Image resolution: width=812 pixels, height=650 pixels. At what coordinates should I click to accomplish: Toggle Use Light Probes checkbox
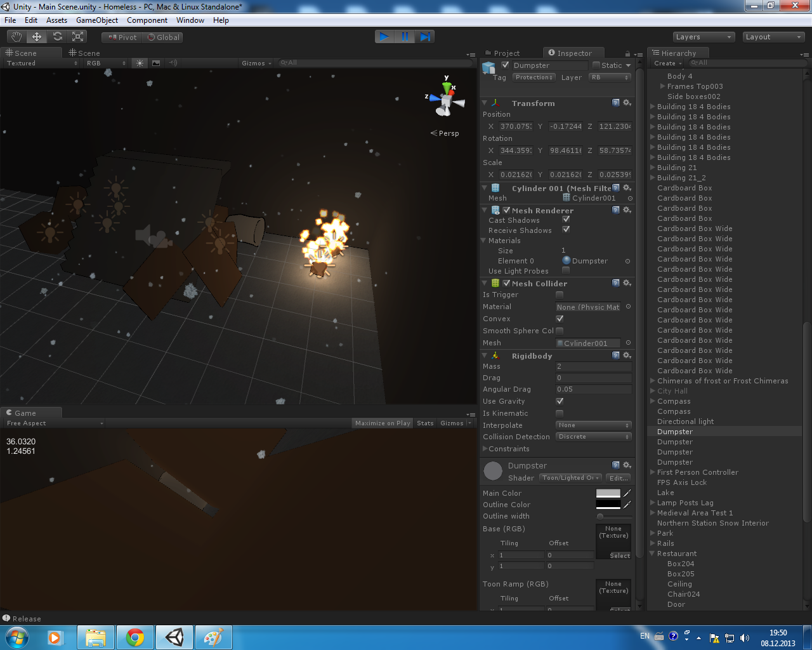(566, 270)
